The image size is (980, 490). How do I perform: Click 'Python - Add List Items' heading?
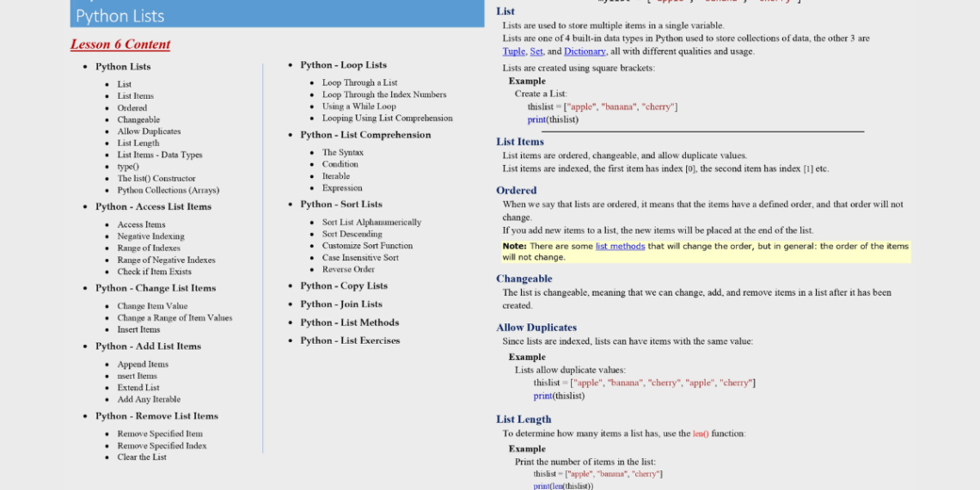pos(148,346)
